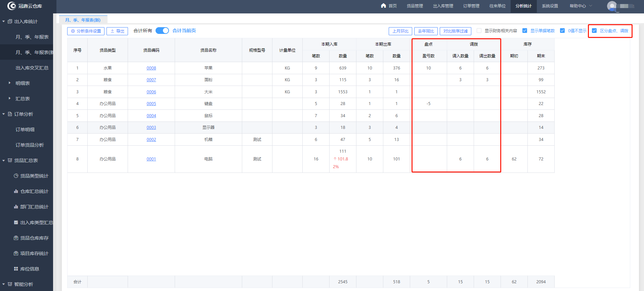Click the 货品名称 column header
This screenshot has height=291, width=644.
coord(208,50)
